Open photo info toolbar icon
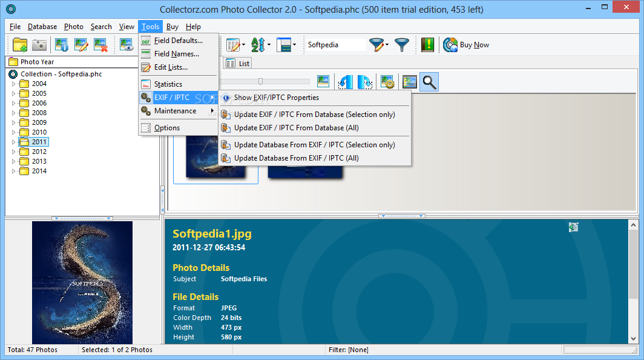Viewport: 644px width, 360px height. (62, 45)
